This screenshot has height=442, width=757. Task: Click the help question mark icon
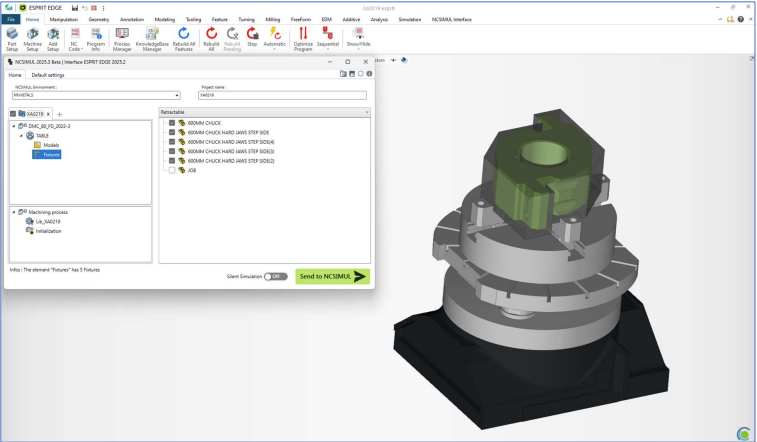tap(741, 19)
